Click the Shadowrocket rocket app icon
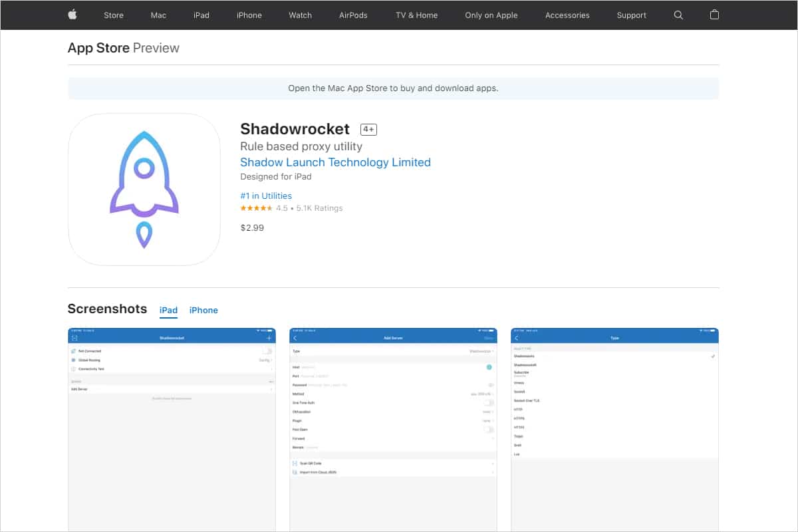 (x=144, y=189)
